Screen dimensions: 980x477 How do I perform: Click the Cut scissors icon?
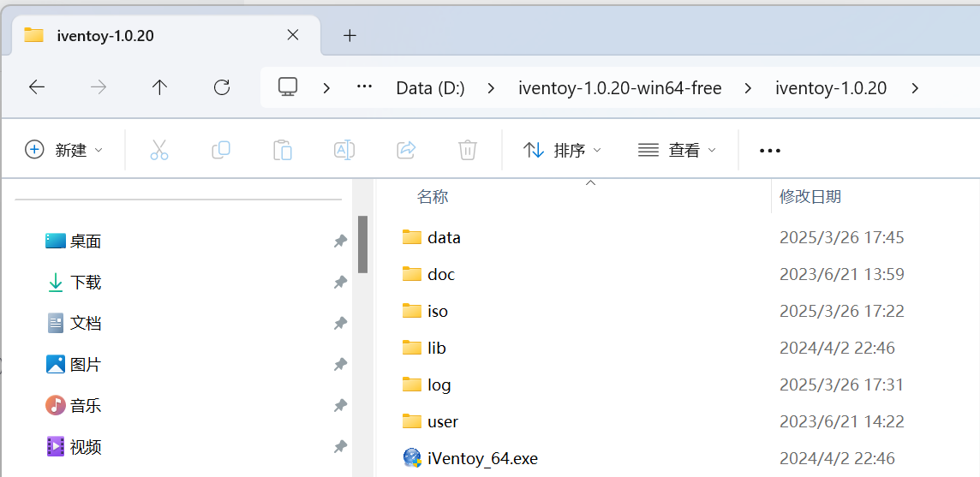pos(159,150)
